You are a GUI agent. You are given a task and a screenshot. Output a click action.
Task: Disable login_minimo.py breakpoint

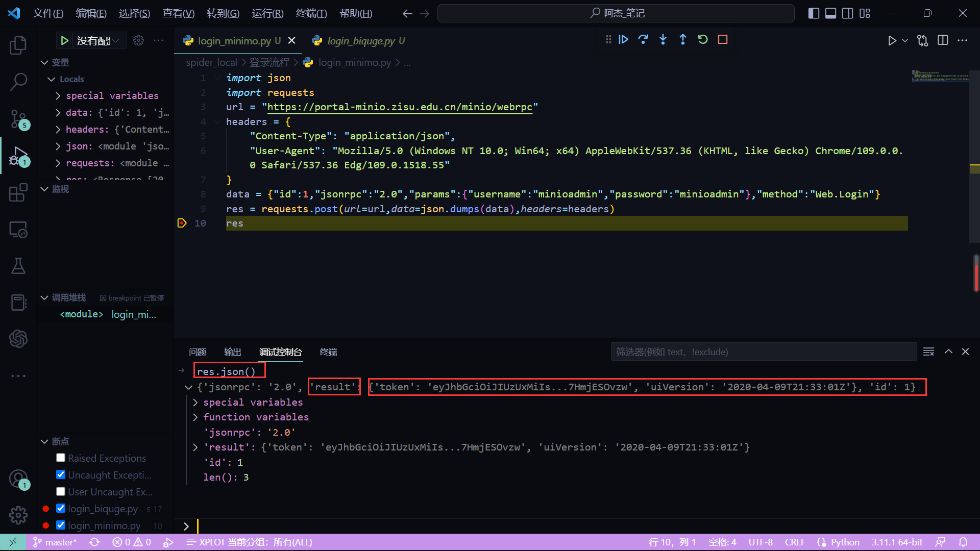click(61, 525)
